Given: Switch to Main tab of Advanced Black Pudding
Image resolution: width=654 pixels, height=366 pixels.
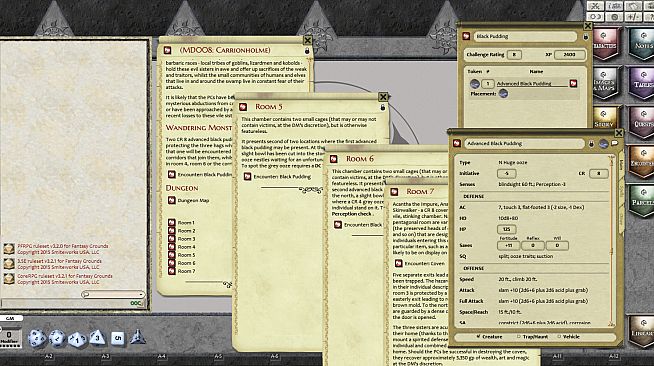Looking at the screenshot, I should pyautogui.click(x=621, y=165).
